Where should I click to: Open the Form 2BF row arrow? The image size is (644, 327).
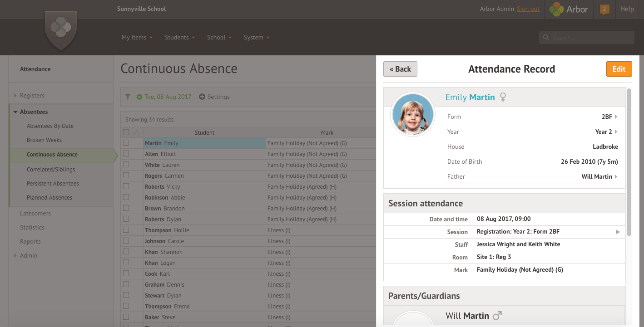[x=616, y=117]
